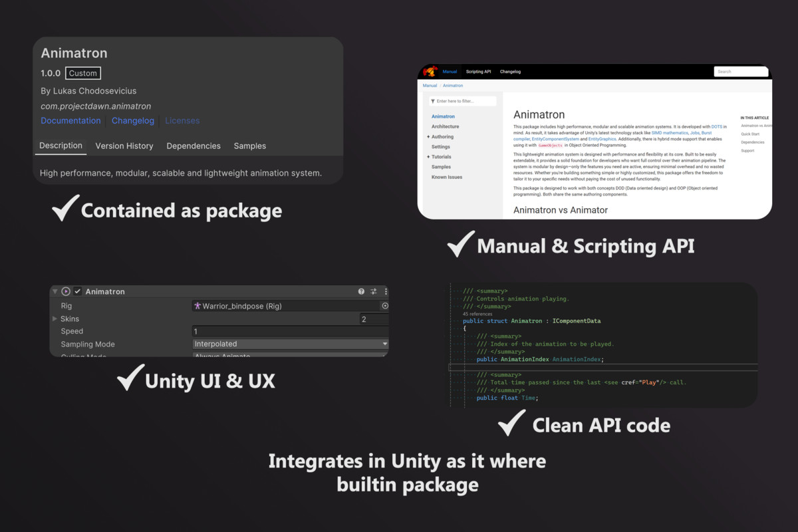Click the '45 references' code lens

477,314
